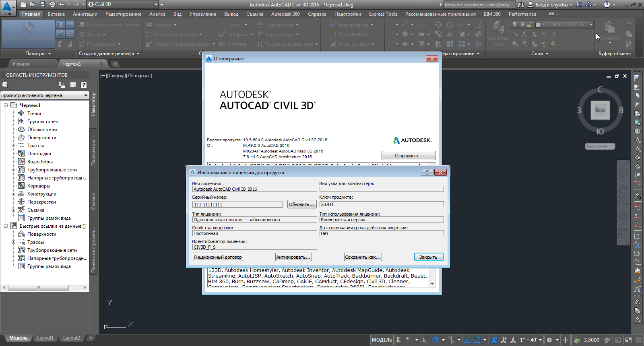Click the Open file icon

33,4
